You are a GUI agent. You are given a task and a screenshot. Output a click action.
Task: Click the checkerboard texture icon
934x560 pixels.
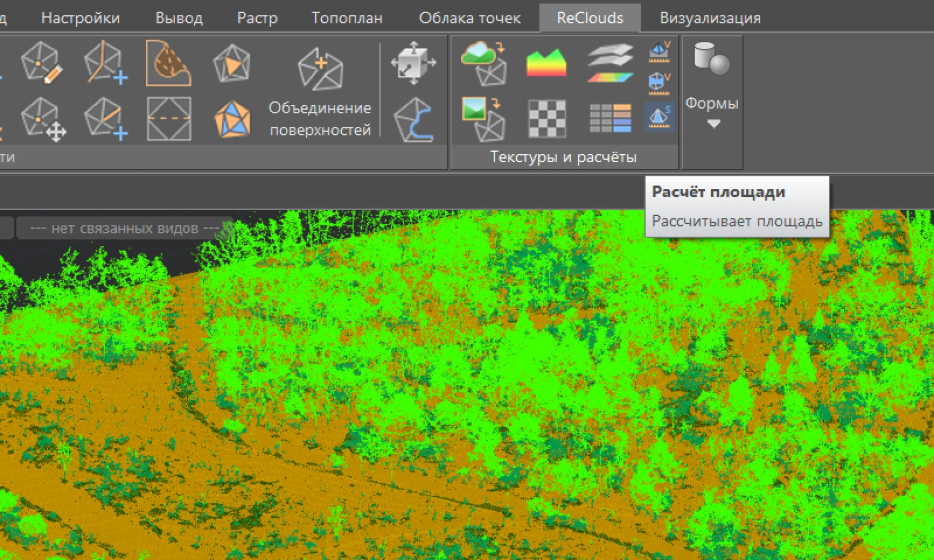click(x=547, y=119)
